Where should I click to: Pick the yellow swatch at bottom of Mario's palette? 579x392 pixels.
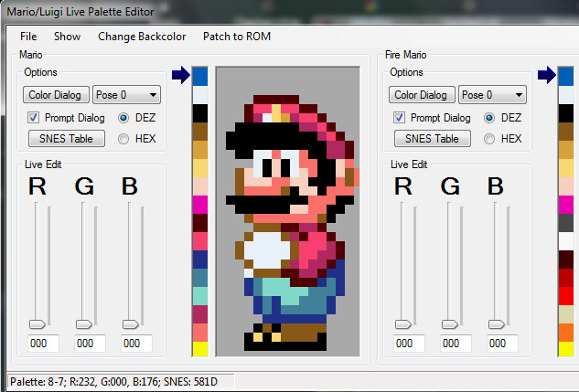pos(200,348)
